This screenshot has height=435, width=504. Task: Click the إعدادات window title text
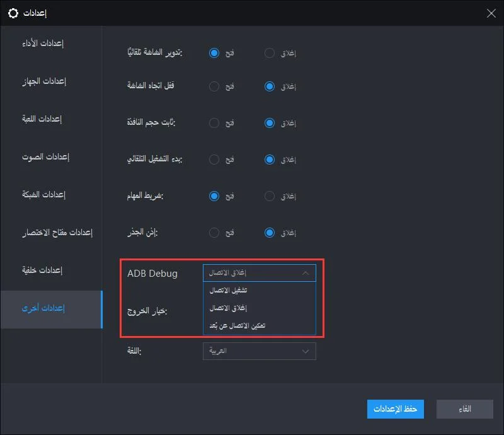35,13
